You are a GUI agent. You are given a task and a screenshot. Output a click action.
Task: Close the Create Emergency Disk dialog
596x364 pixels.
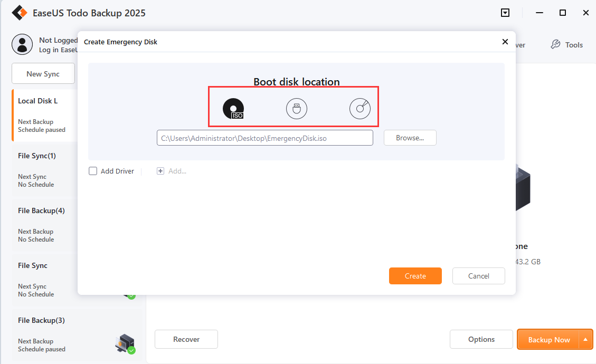505,42
